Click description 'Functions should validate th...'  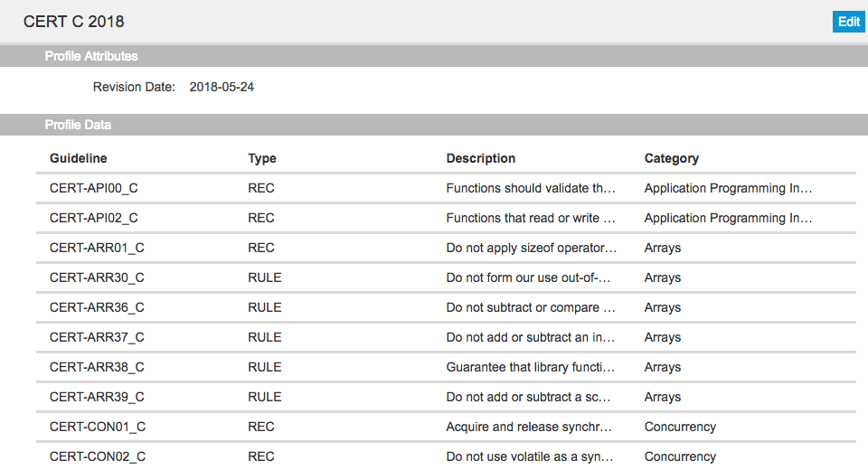(531, 188)
